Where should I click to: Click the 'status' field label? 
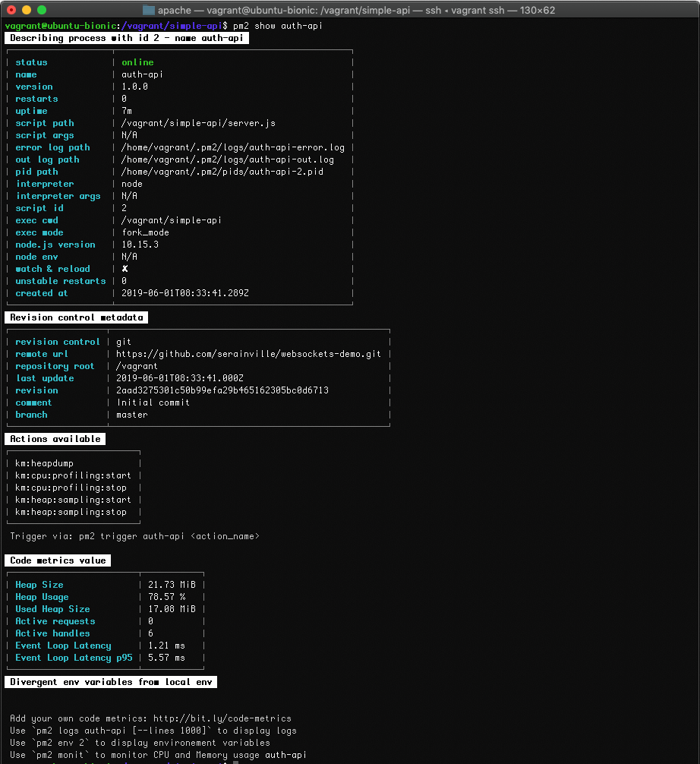point(31,62)
